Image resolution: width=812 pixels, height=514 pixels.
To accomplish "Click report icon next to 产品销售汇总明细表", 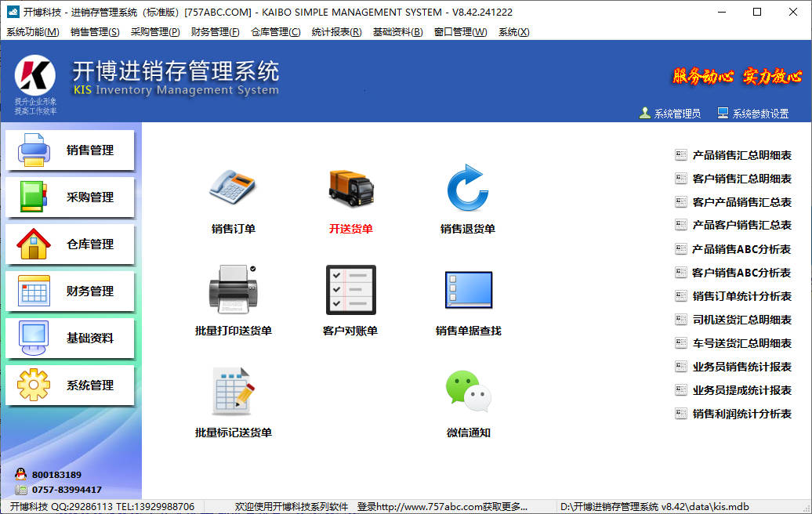I will (681, 155).
